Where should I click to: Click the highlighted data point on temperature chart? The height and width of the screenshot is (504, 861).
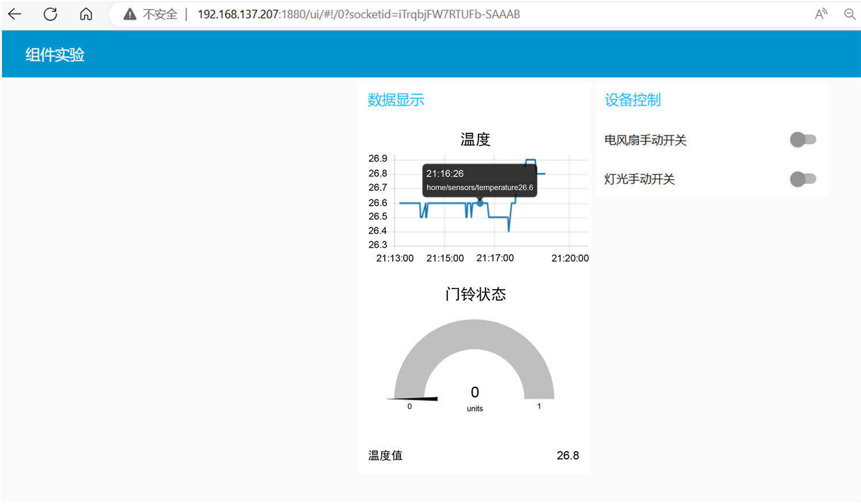click(x=480, y=203)
